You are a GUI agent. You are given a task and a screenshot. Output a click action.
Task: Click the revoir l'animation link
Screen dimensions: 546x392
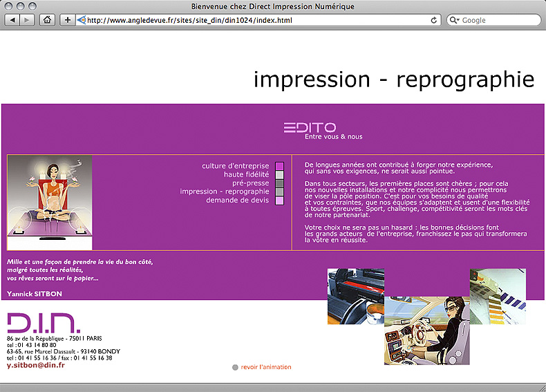[x=266, y=367]
